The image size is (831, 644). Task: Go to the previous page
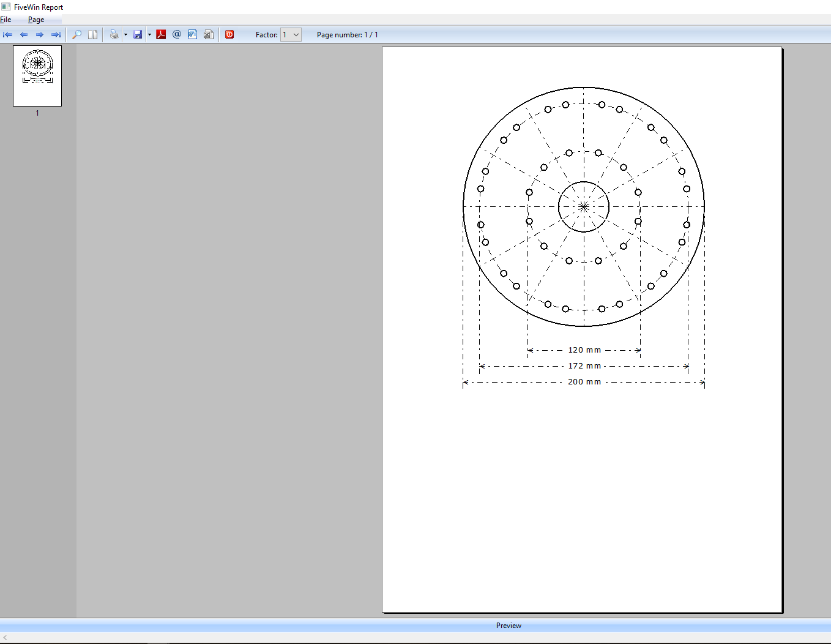tap(24, 35)
